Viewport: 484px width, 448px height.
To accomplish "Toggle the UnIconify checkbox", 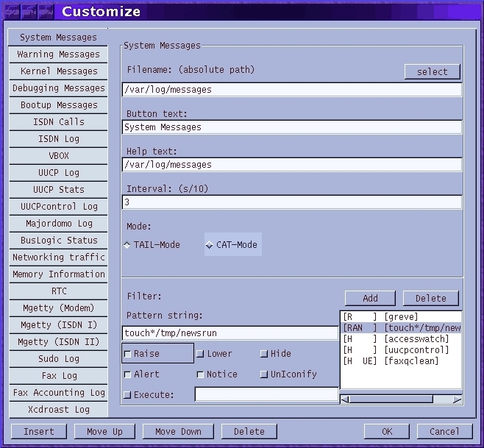I will (288, 374).
